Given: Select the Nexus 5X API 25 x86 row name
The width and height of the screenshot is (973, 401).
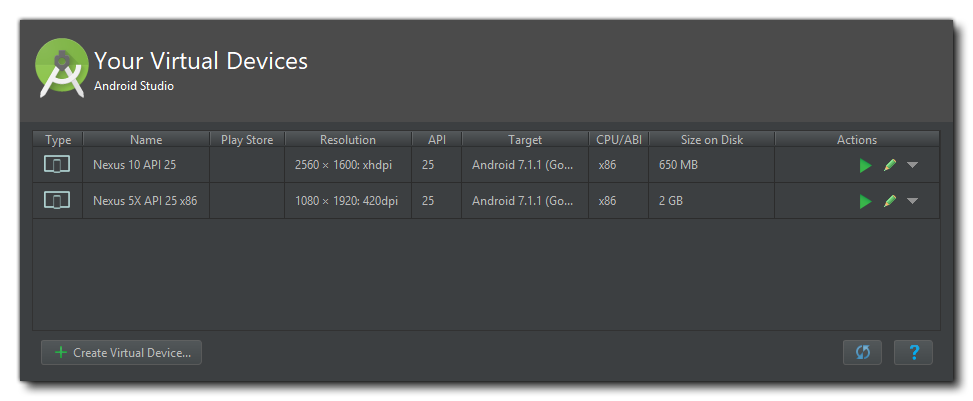Looking at the screenshot, I should click(145, 200).
